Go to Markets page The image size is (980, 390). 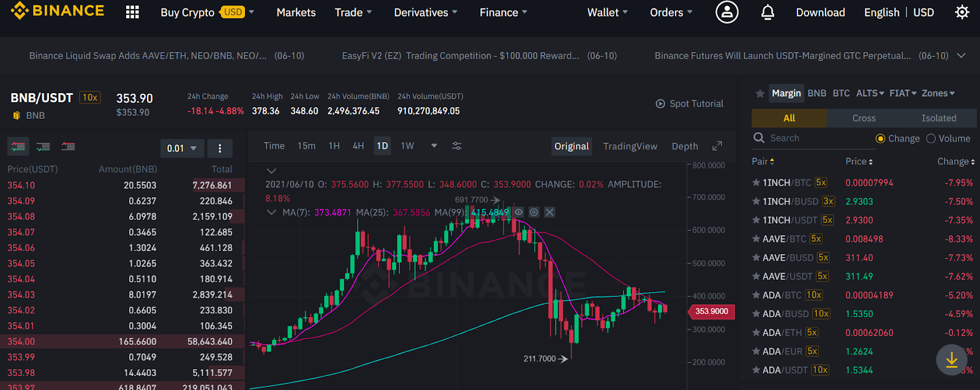click(x=296, y=12)
